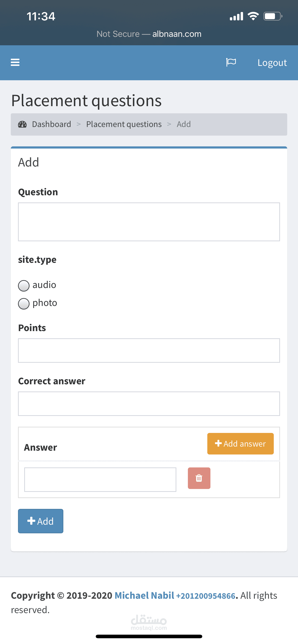Tap the cellular signal bars icon

[x=236, y=17]
